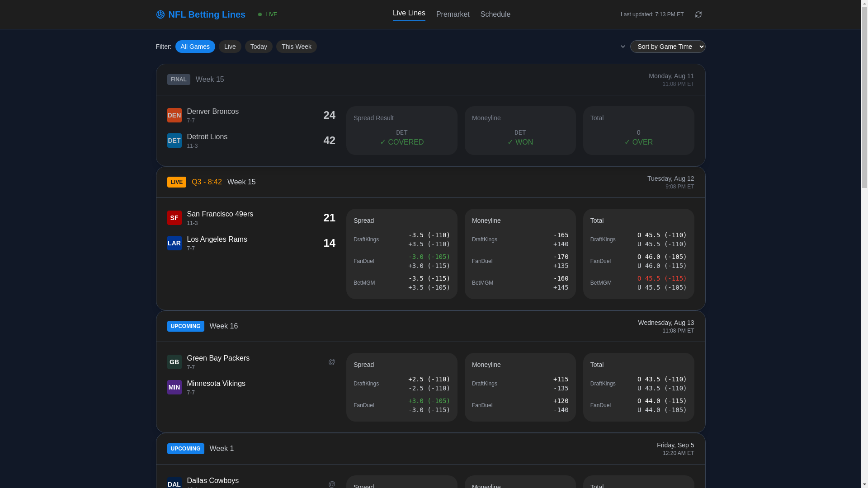Click the chevron left of sort dropdown
Viewport: 868px width, 488px height.
click(623, 47)
